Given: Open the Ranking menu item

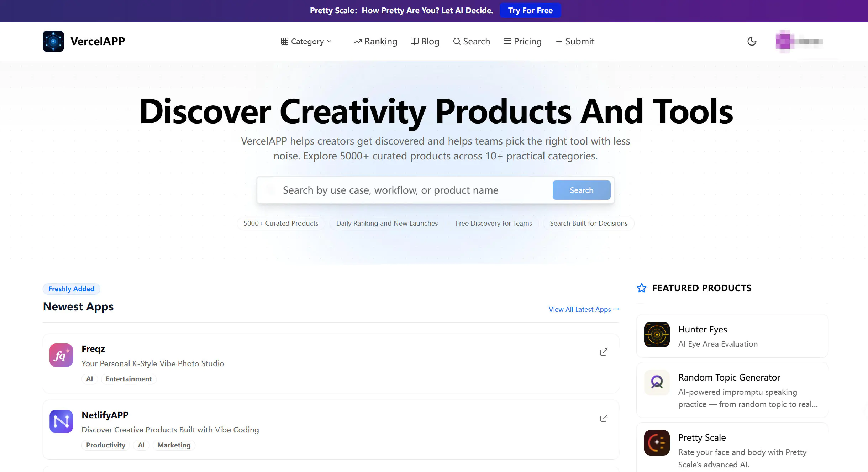Looking at the screenshot, I should point(375,41).
